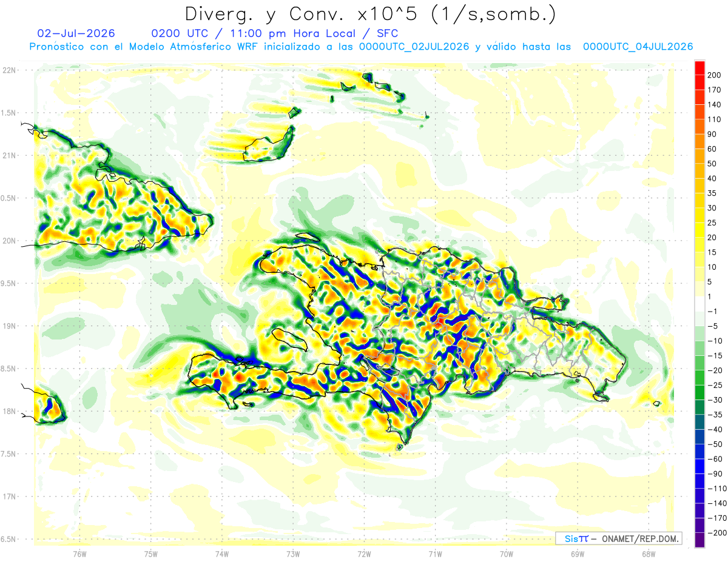728x562 pixels.
Task: Click the red colorbar swatch above 200
Action: [699, 68]
